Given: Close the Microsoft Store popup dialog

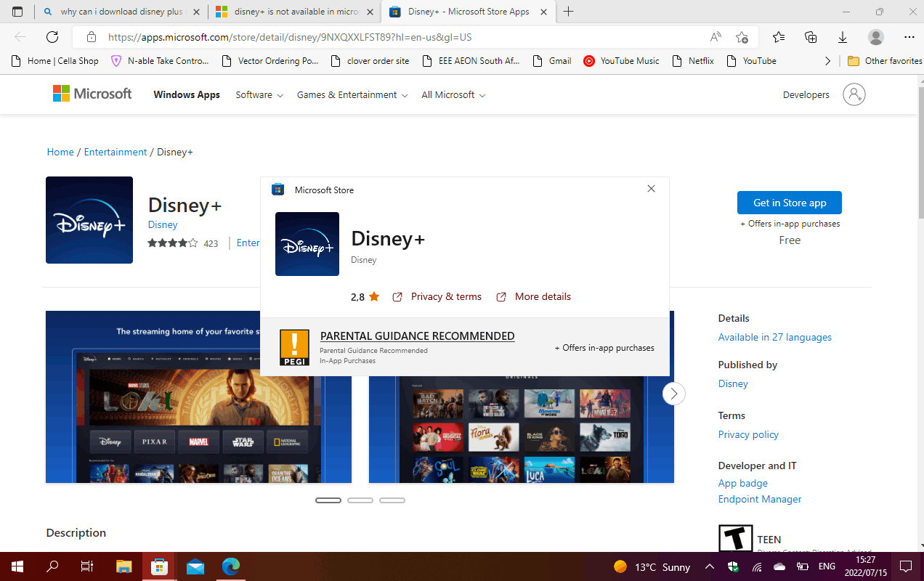Looking at the screenshot, I should [651, 189].
